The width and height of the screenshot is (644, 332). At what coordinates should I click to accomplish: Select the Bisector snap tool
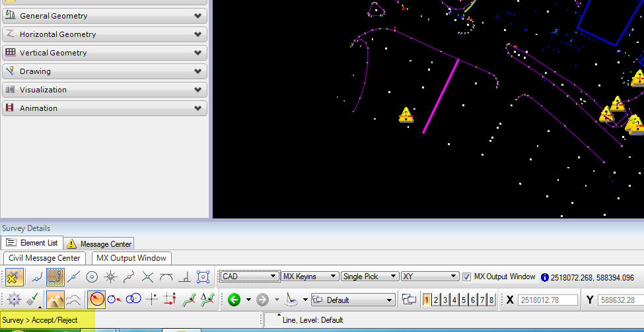pyautogui.click(x=129, y=277)
